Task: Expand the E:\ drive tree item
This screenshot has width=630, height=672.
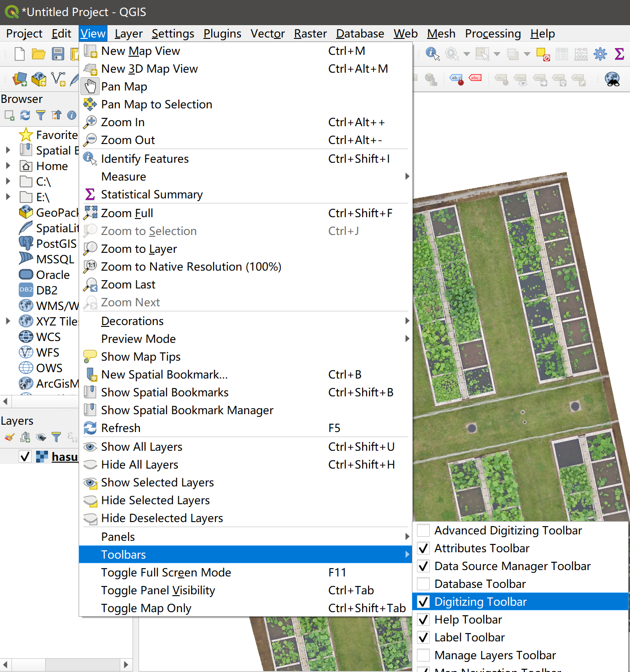Action: [8, 197]
